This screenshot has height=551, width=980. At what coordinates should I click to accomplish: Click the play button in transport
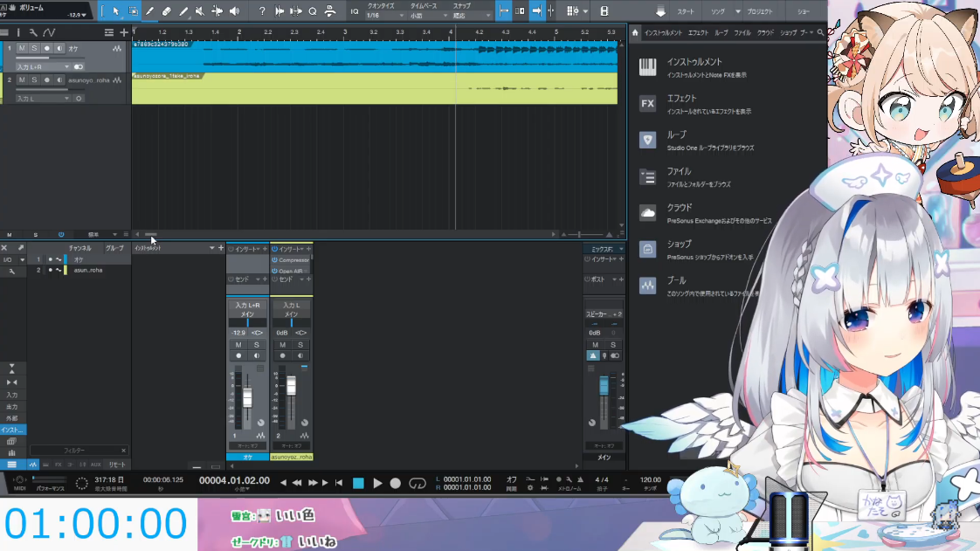(377, 483)
